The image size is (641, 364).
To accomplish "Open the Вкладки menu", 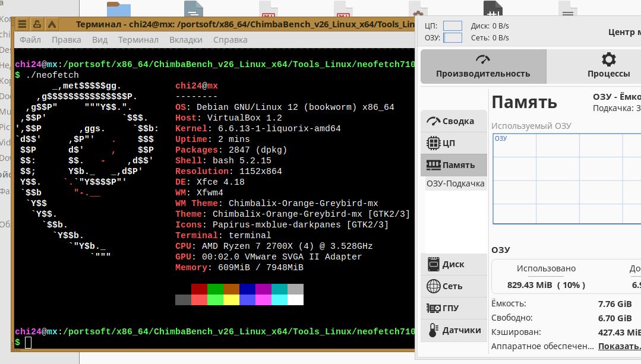I will click(186, 40).
